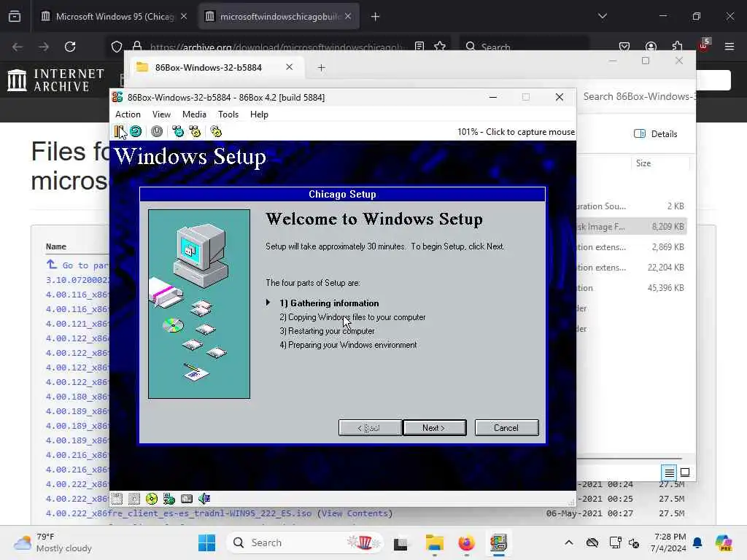This screenshot has height=560, width=747.
Task: Switch Explorer to details list view icon
Action: tap(669, 472)
